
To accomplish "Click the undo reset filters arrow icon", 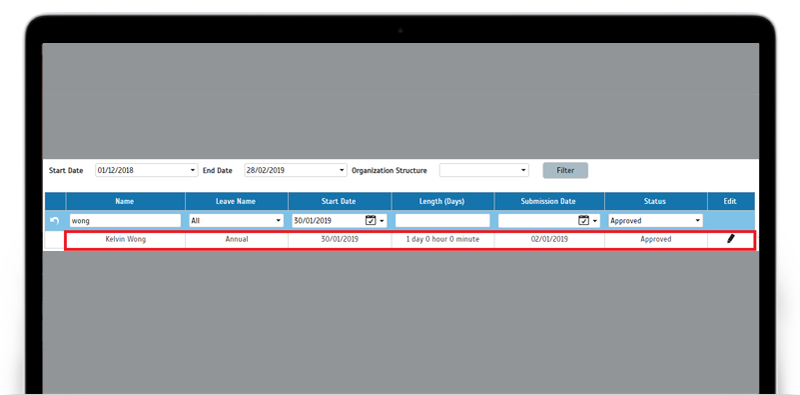I will (x=55, y=221).
